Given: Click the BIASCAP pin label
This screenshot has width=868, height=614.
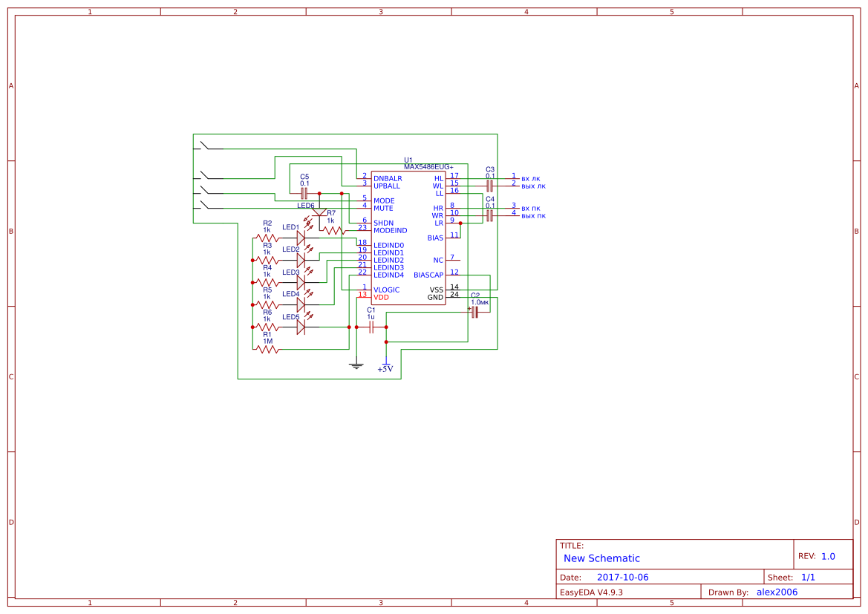Looking at the screenshot, I should pyautogui.click(x=428, y=275).
